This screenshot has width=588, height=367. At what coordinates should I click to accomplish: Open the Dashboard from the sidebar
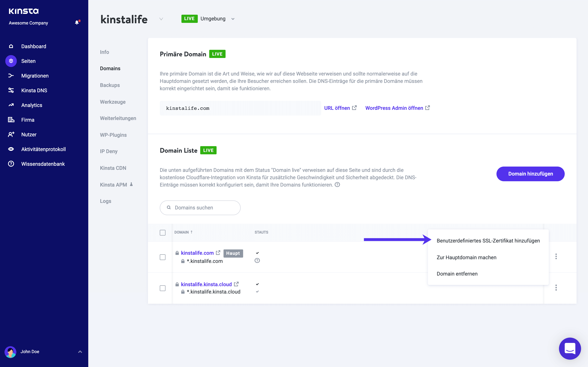coord(34,46)
